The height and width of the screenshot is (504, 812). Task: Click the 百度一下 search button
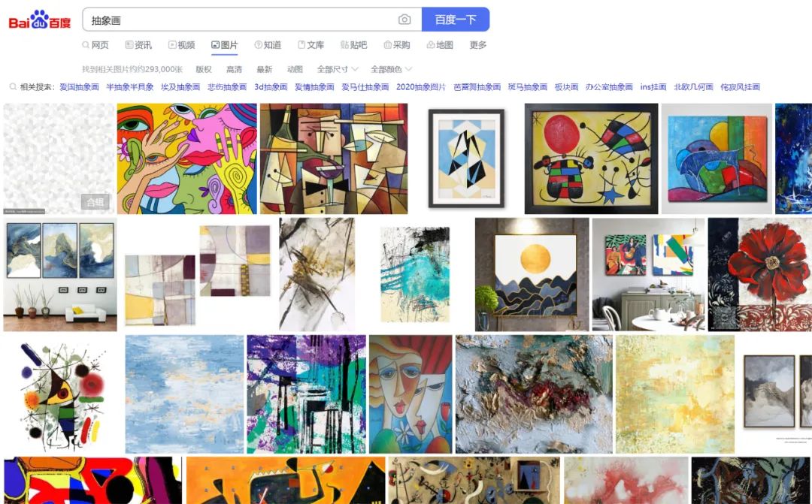455,20
